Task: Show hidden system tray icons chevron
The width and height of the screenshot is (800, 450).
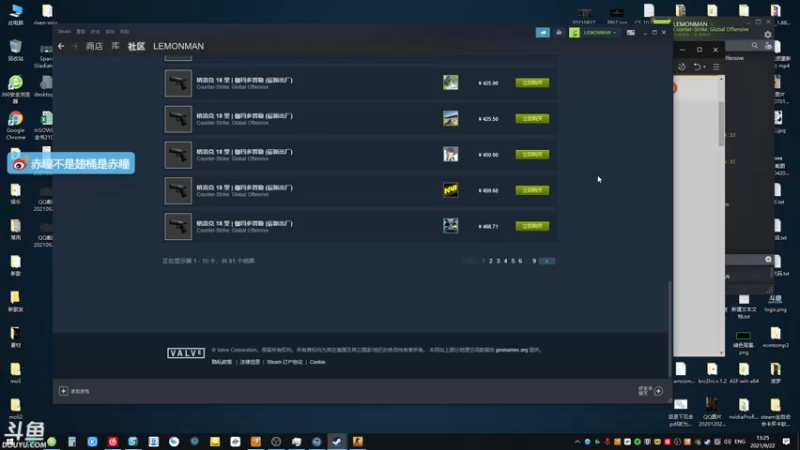Action: (x=577, y=442)
